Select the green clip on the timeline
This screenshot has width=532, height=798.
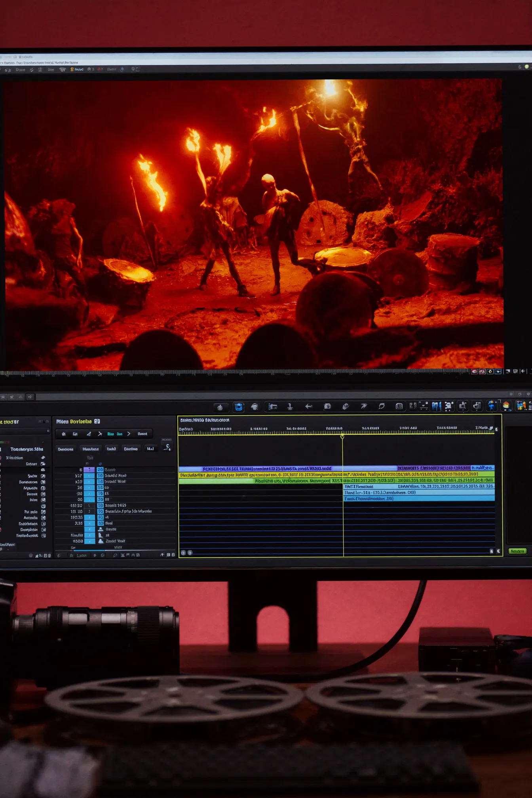pyautogui.click(x=336, y=481)
